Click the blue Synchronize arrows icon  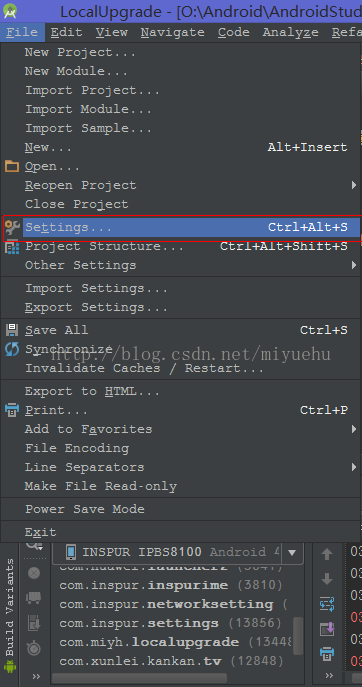coord(12,349)
